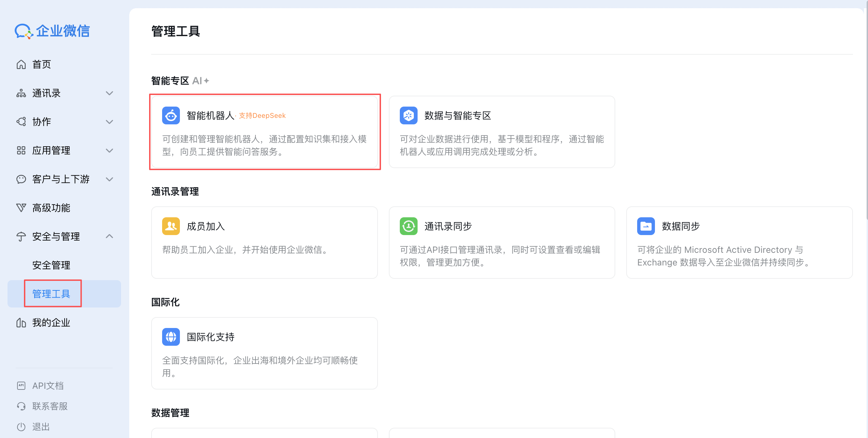Click the 联系客服 headset icon
Image resolution: width=868 pixels, height=438 pixels.
tap(21, 406)
